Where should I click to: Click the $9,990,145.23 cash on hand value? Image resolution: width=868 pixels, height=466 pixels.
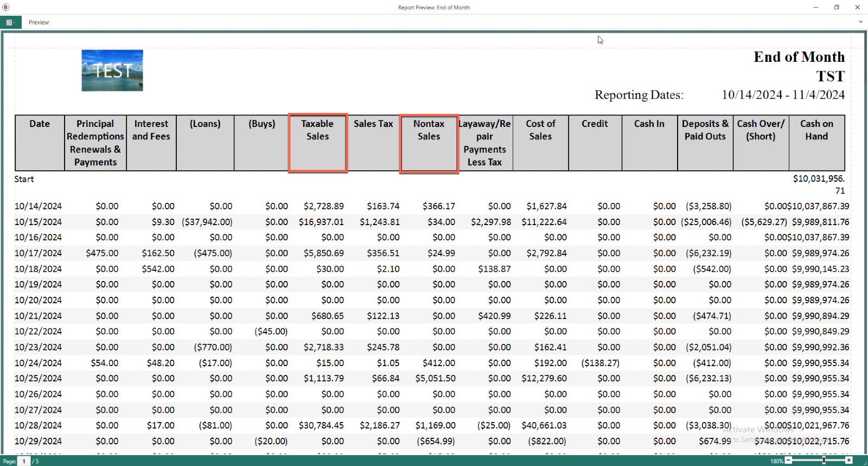pyautogui.click(x=821, y=269)
